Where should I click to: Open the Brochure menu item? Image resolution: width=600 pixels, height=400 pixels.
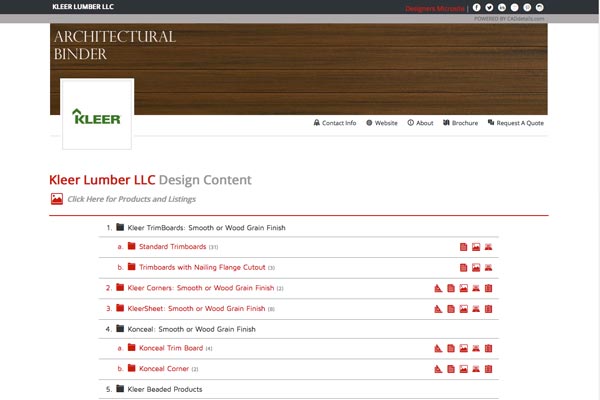460,123
